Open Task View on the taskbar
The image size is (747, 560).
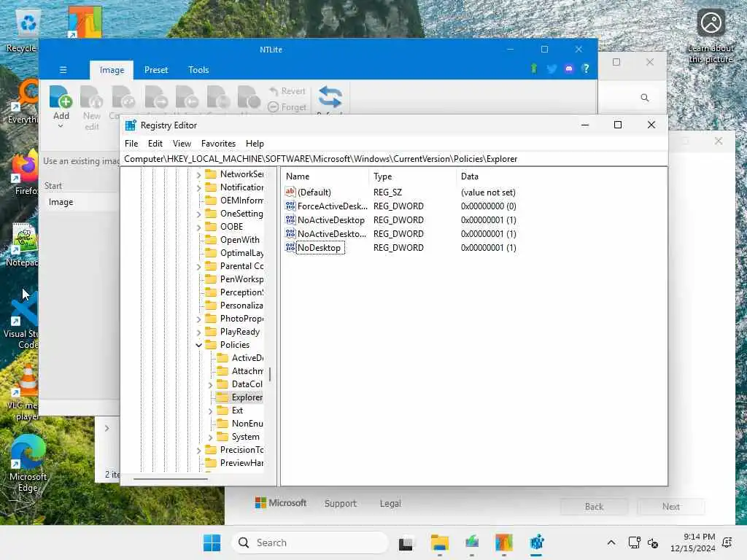coord(406,542)
